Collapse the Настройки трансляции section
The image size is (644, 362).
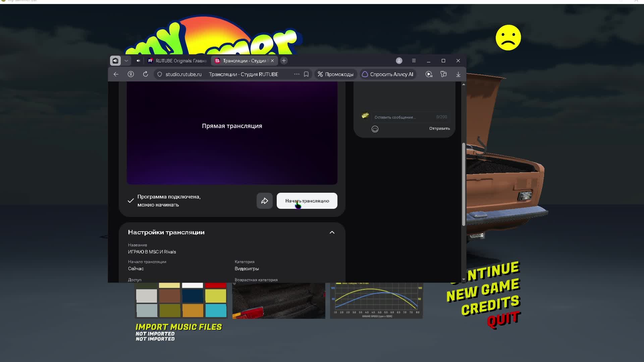[332, 232]
